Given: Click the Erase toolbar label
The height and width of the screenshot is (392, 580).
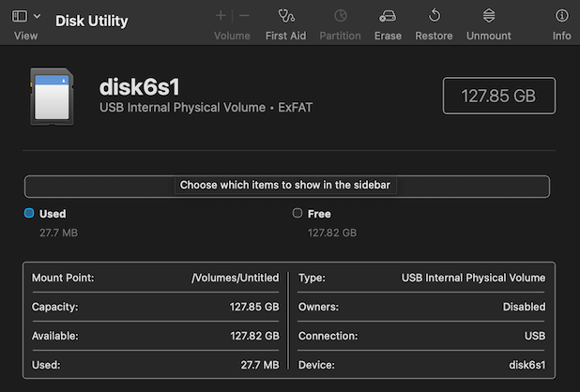Looking at the screenshot, I should pyautogui.click(x=388, y=36).
